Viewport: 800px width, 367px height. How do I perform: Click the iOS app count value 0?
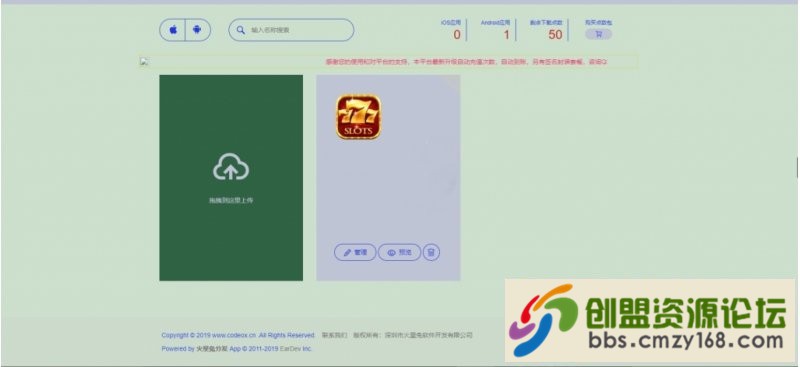click(x=457, y=35)
